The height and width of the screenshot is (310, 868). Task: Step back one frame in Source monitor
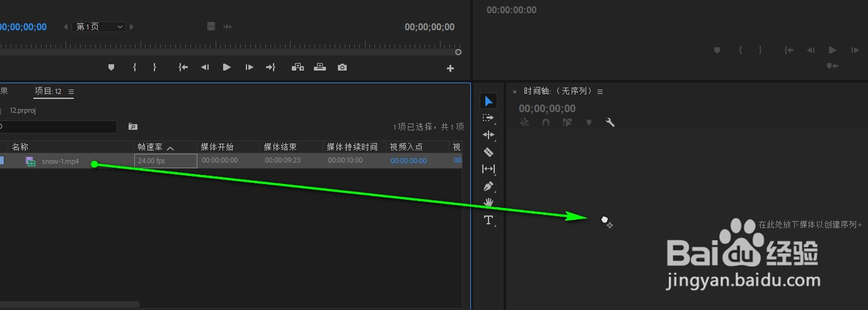coord(205,67)
